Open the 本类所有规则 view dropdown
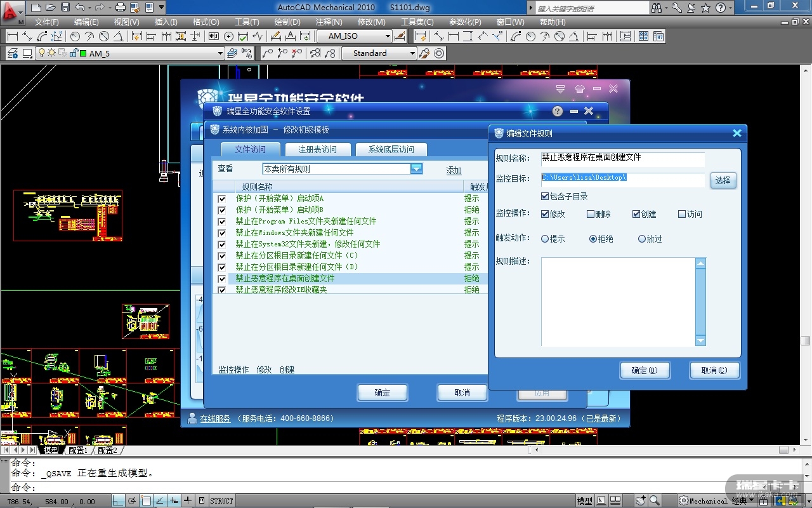This screenshot has width=812, height=508. click(x=416, y=169)
